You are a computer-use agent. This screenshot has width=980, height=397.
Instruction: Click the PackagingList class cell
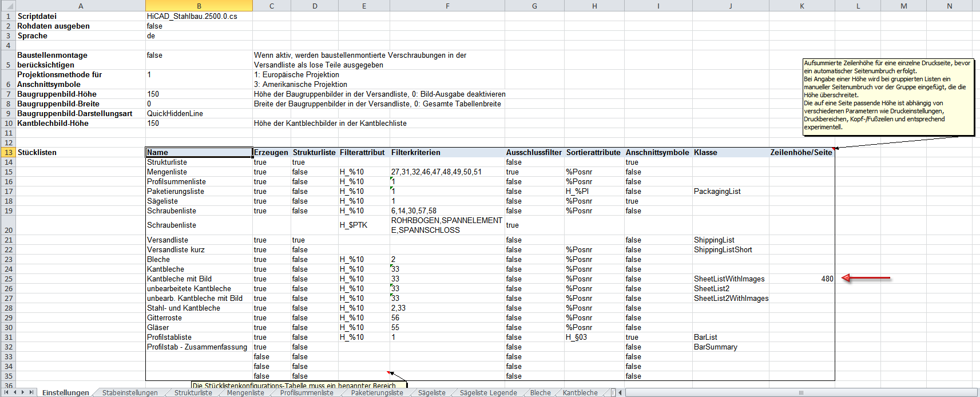pos(730,192)
